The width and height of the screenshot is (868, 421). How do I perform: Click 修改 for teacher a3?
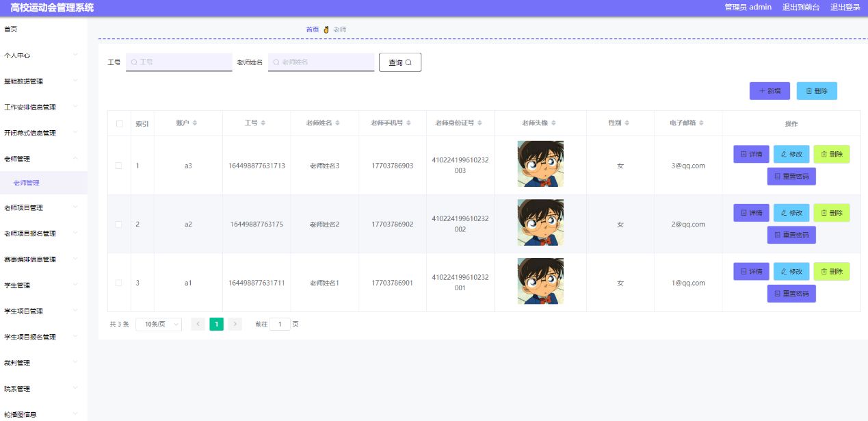(x=791, y=154)
